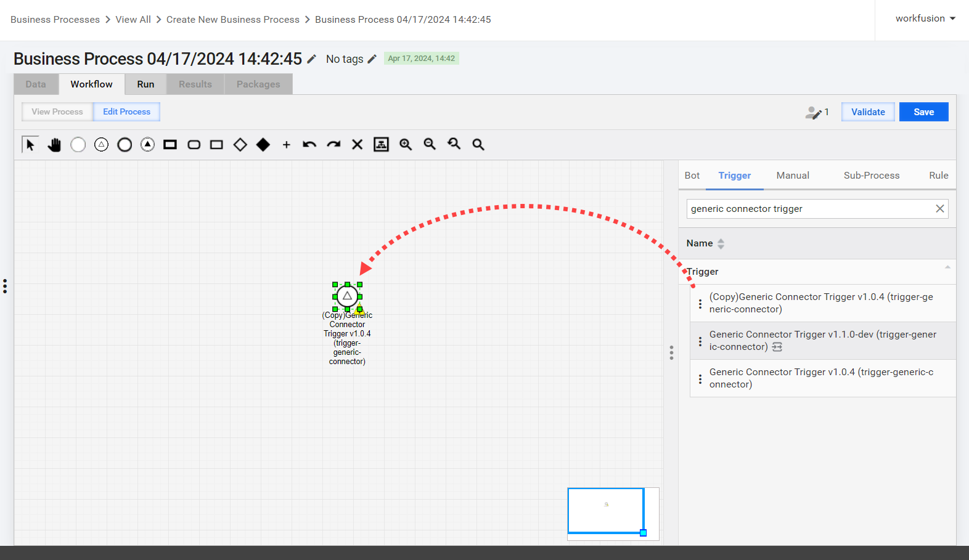
Task: Pick the thick-bordered rectangle shape tool
Action: (x=170, y=145)
